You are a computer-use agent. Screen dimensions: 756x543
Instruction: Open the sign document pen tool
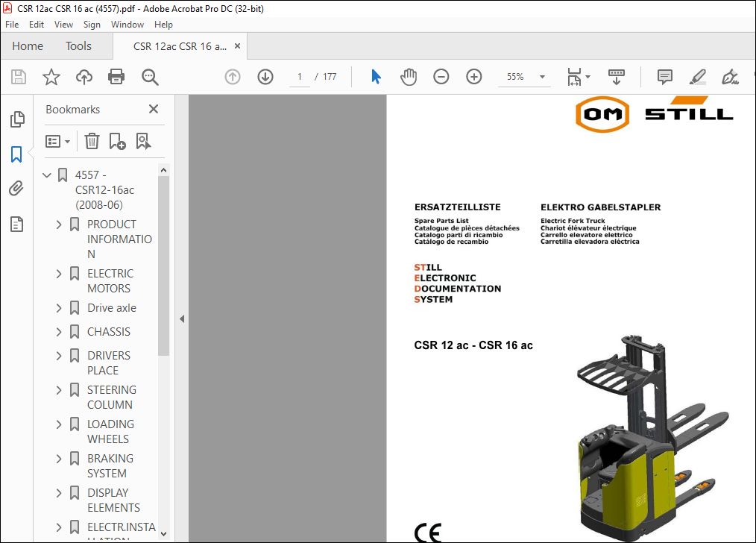(730, 77)
